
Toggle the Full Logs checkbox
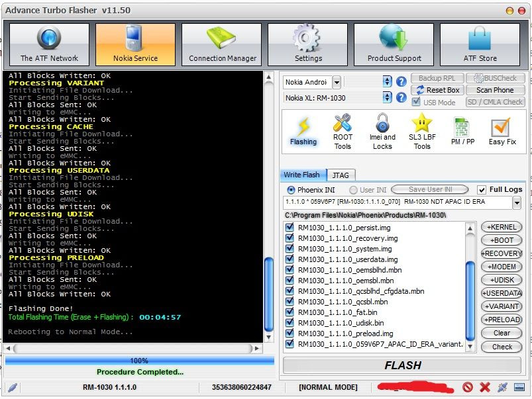point(481,189)
